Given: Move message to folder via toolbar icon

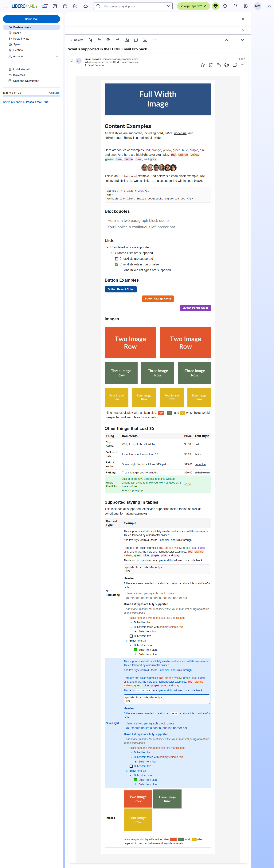Looking at the screenshot, I should pos(145,40).
